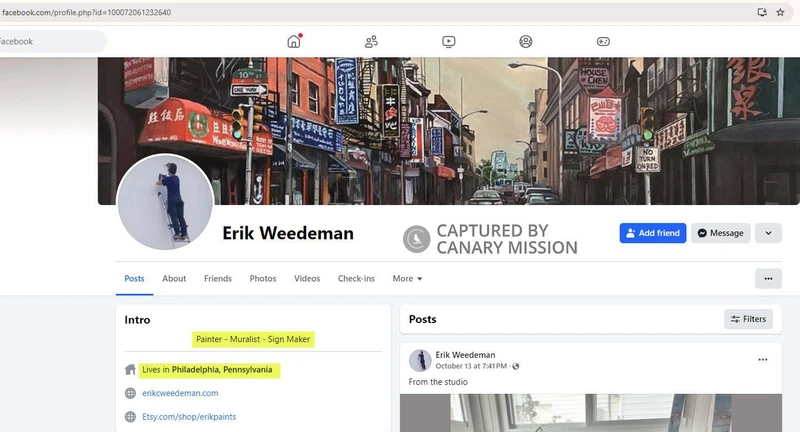Open the erikcweedeman.com link

180,393
